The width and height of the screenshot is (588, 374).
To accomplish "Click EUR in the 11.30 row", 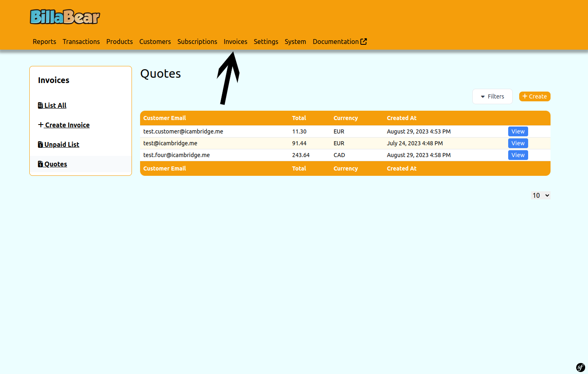I will (339, 131).
